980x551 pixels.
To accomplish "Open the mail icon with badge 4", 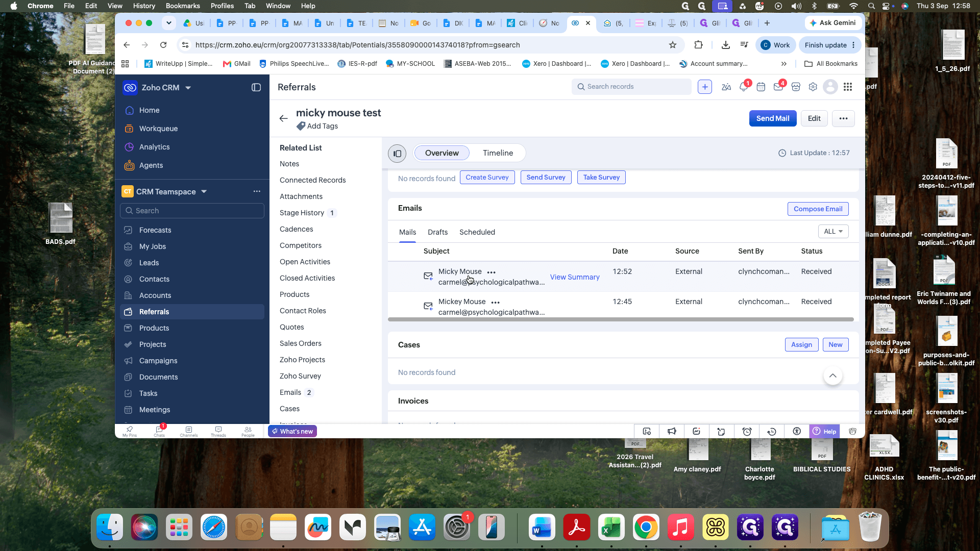I will 778,87.
